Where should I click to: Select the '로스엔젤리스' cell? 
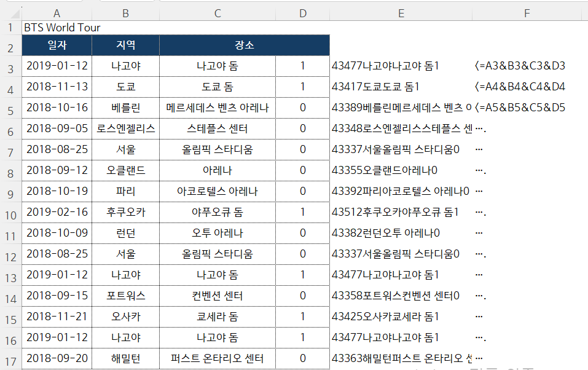[125, 128]
